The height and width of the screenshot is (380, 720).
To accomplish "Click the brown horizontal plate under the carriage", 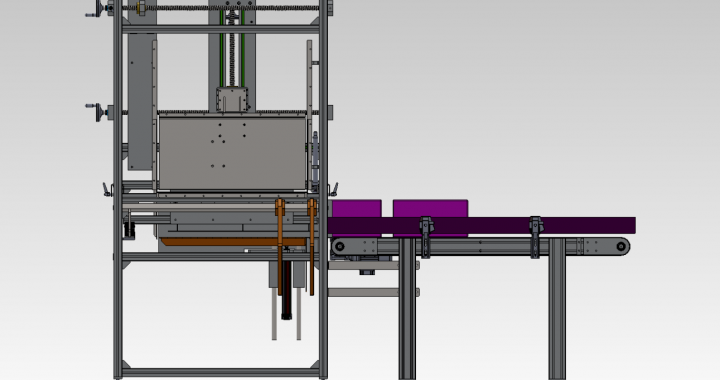I will 233,242.
